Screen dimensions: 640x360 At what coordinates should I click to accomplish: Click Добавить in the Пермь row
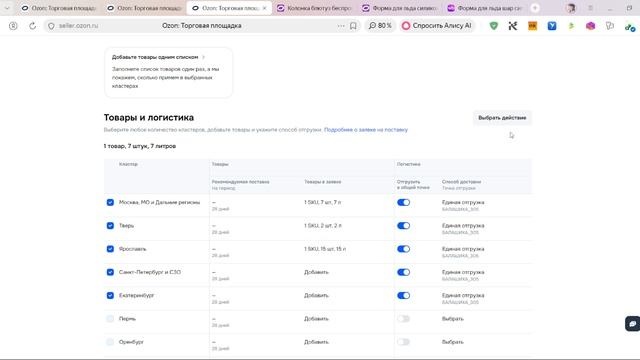point(316,319)
